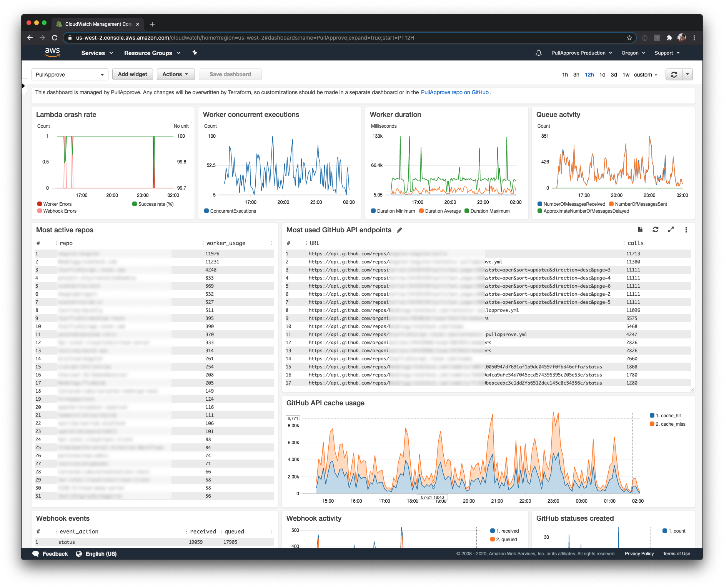Toggle the Duration Maximum legend swatch

[x=467, y=211]
